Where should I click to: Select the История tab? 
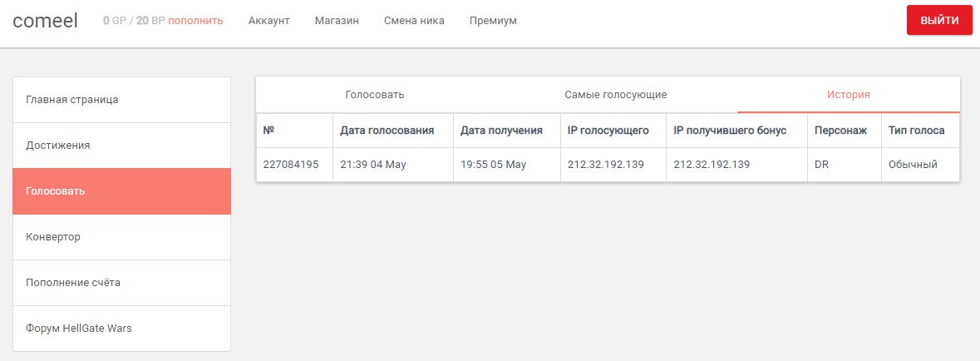pos(849,95)
